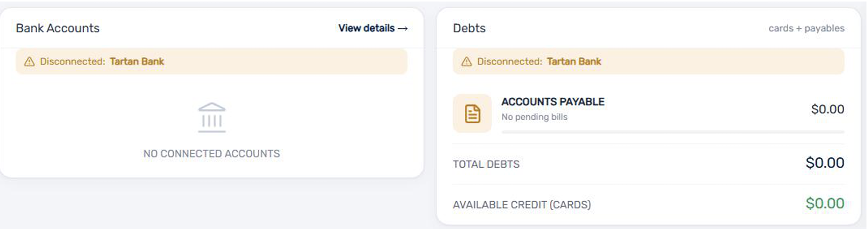The width and height of the screenshot is (868, 229).
Task: Click warning icon in Bank Accounts alert
Action: (29, 62)
